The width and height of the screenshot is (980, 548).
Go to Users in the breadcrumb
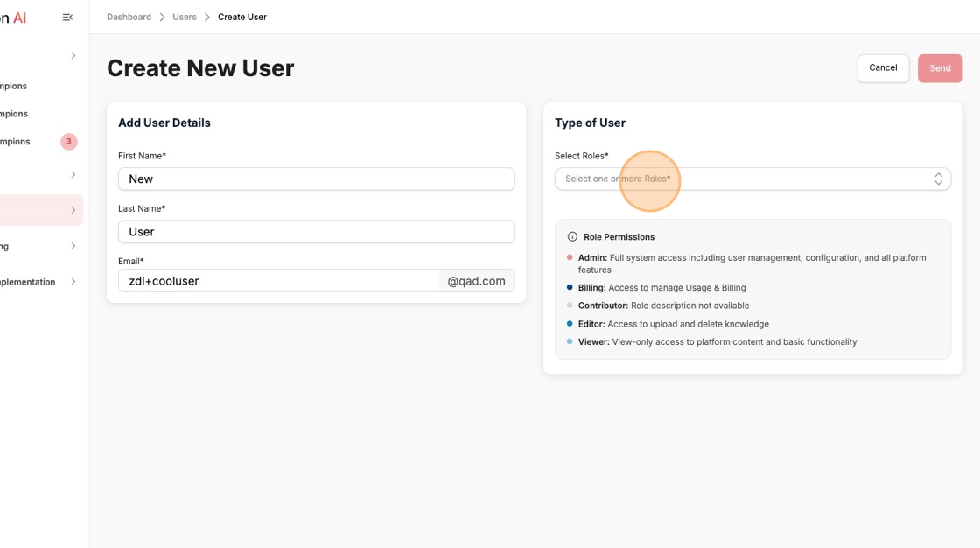click(185, 17)
